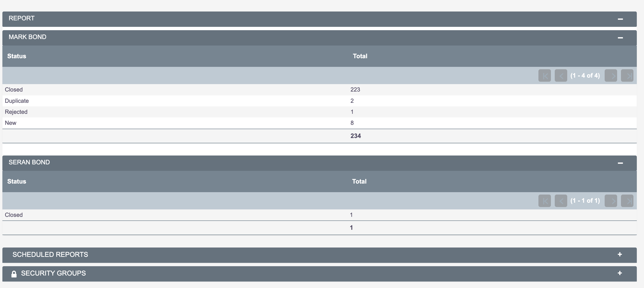Click next page icon in MARK BOND pager

[611, 75]
